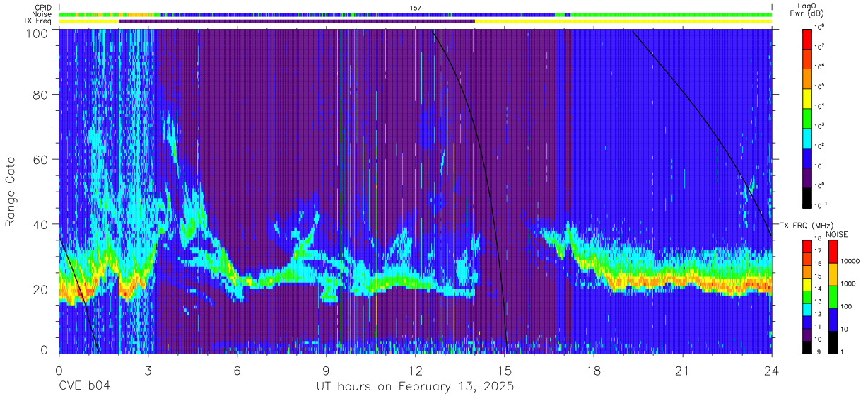Click the 40 tick on the Range Gate axis
Screen dimensions: 868x401
click(x=41, y=224)
